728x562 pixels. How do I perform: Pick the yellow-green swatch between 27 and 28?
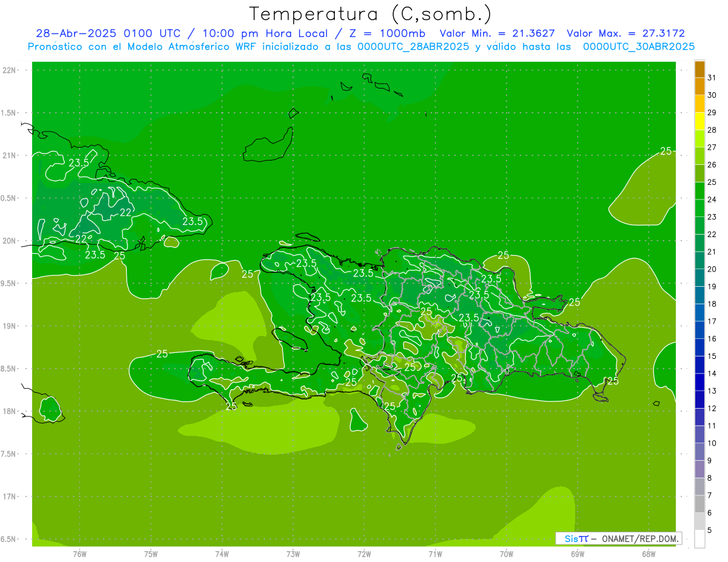699,139
